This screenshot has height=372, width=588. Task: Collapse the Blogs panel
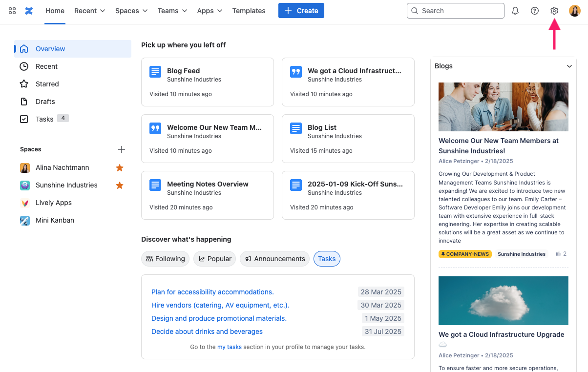(569, 66)
